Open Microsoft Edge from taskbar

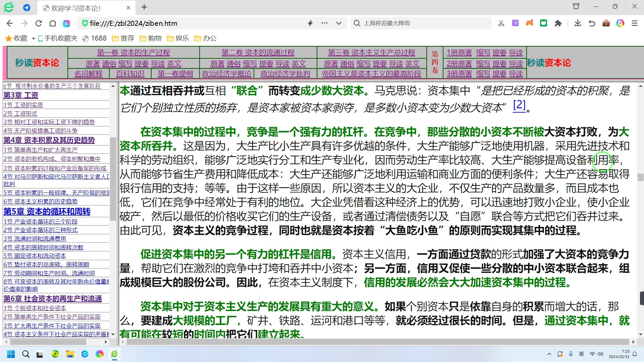point(85,354)
